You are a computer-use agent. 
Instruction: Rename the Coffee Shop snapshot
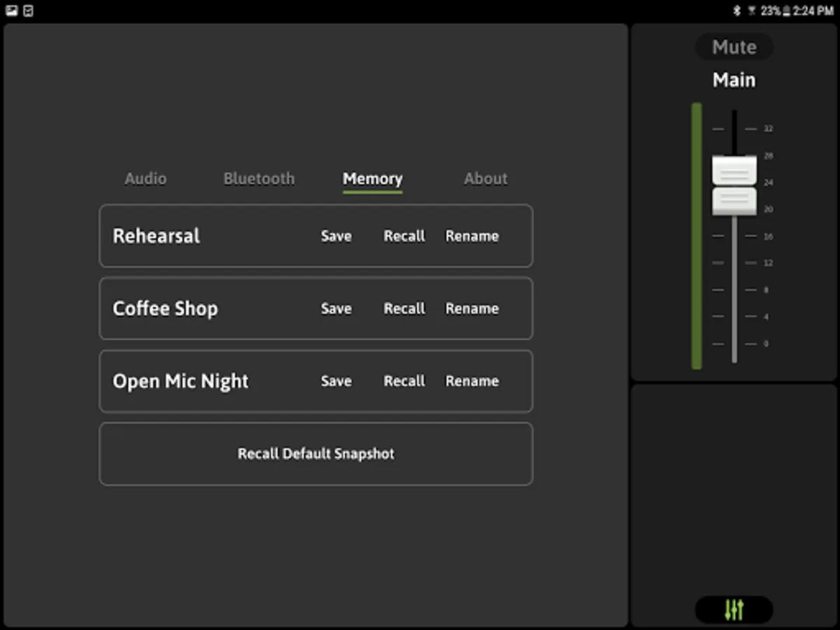tap(472, 309)
